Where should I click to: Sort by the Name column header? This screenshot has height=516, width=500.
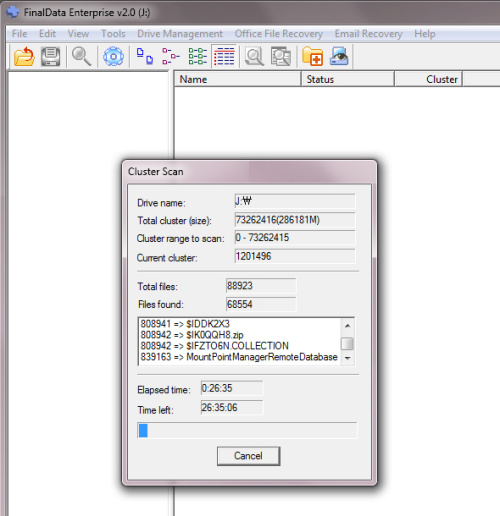click(x=238, y=79)
